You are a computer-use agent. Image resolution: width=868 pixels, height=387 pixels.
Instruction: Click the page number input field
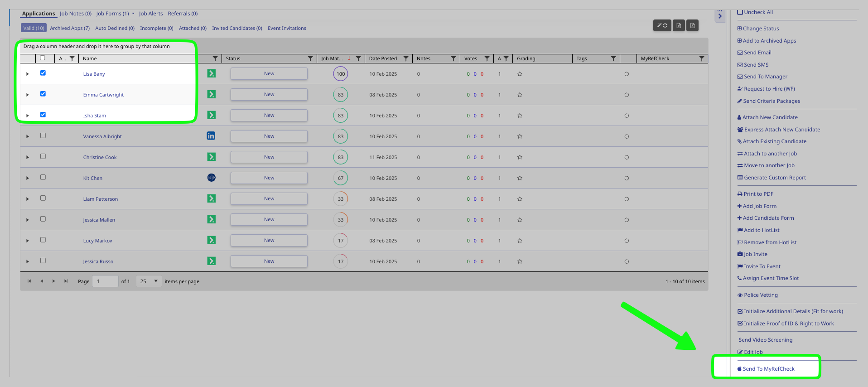(x=105, y=281)
